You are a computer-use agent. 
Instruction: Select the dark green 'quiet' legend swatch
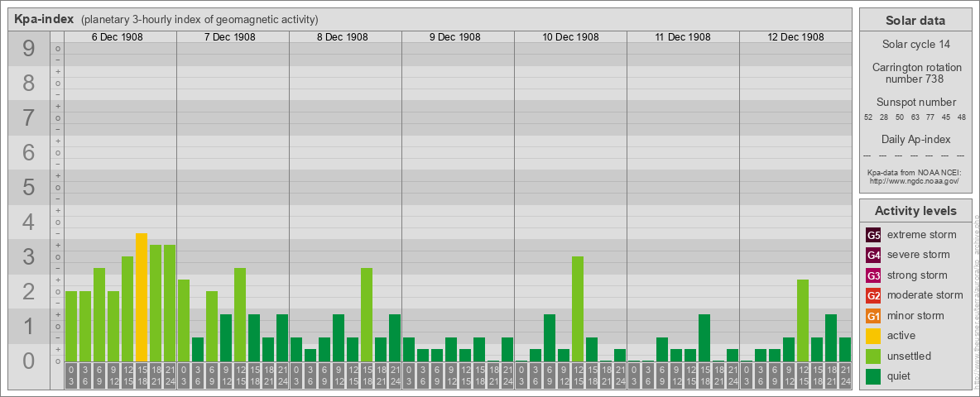(x=873, y=376)
